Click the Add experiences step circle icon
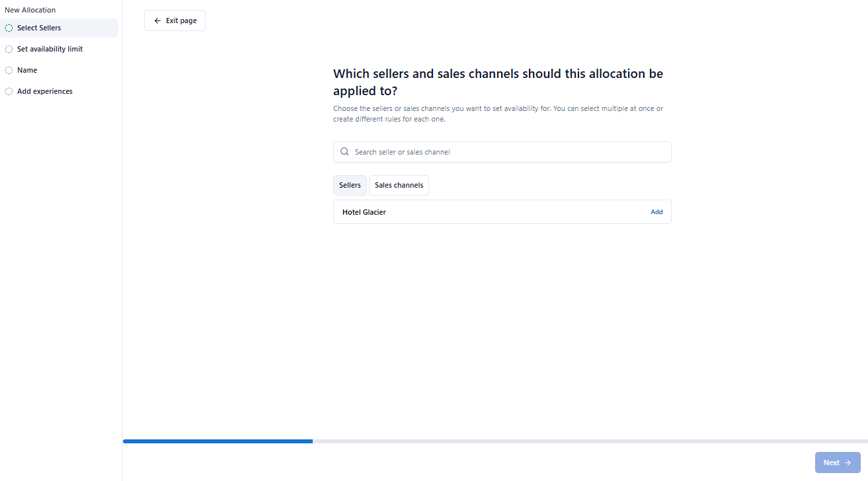Image resolution: width=868 pixels, height=481 pixels. point(9,91)
